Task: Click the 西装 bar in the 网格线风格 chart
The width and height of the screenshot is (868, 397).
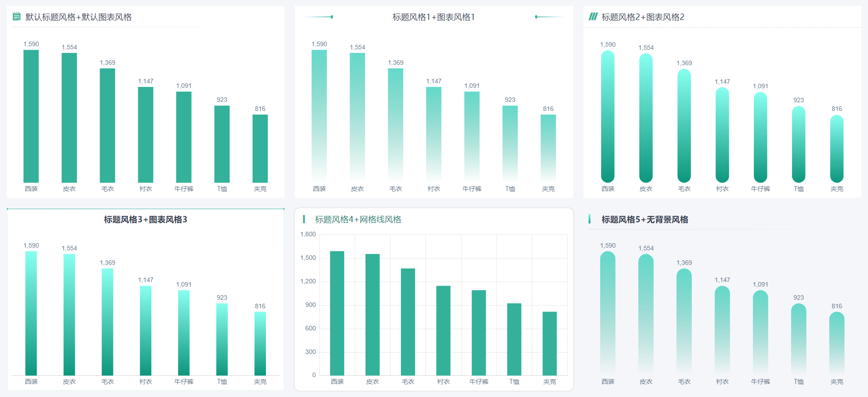Action: point(337,313)
